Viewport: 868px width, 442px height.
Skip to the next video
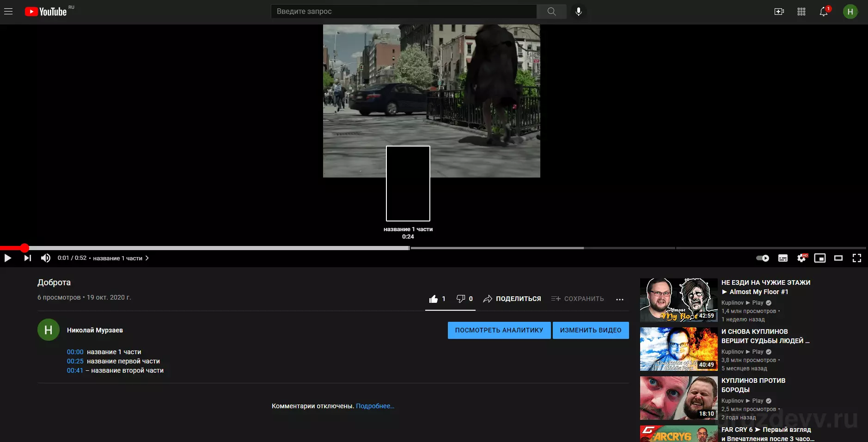point(28,258)
